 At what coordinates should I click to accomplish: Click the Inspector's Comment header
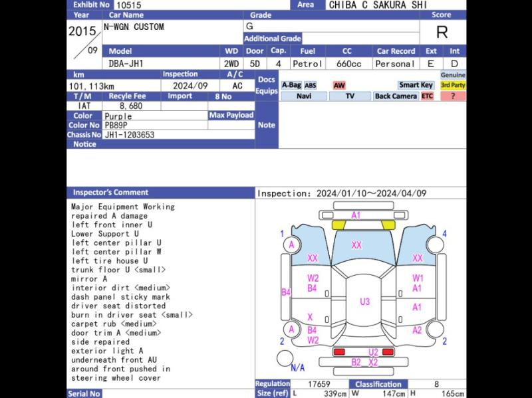(x=161, y=192)
